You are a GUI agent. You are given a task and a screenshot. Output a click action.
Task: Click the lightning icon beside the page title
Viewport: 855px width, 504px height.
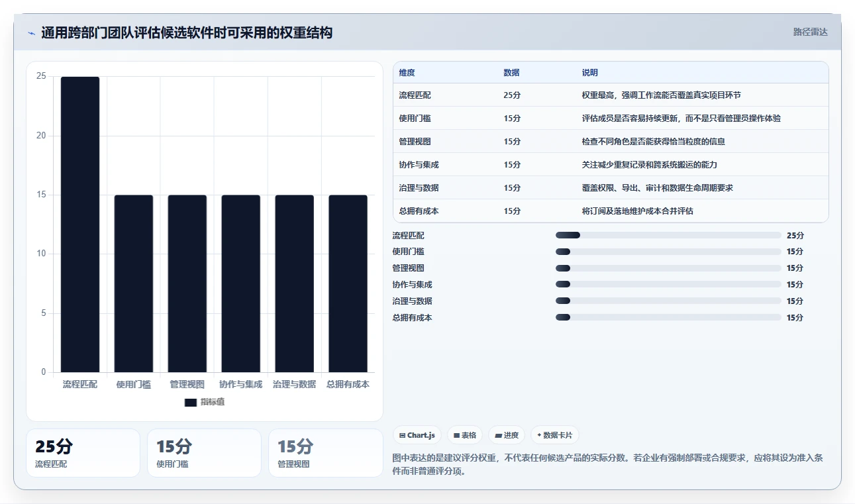31,33
